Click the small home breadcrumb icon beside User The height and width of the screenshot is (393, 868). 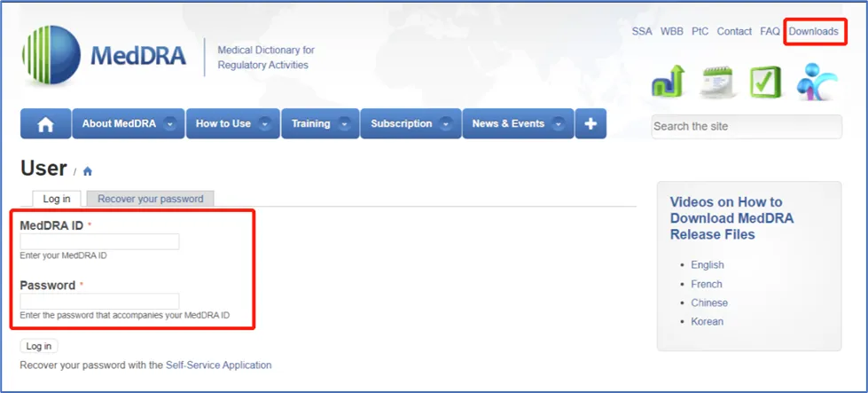pyautogui.click(x=88, y=171)
